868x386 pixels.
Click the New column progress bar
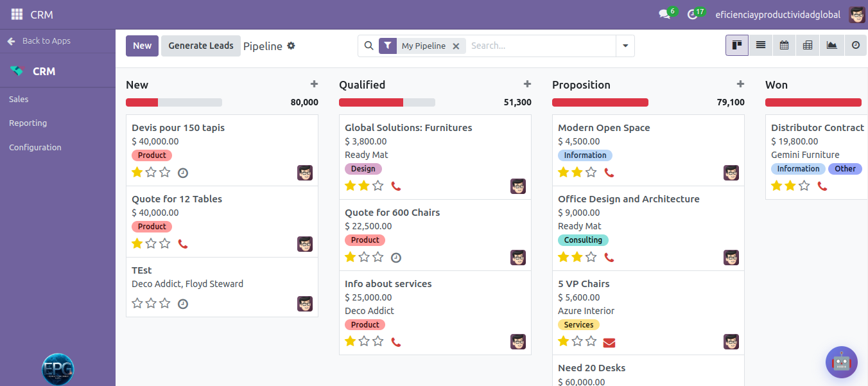point(174,102)
